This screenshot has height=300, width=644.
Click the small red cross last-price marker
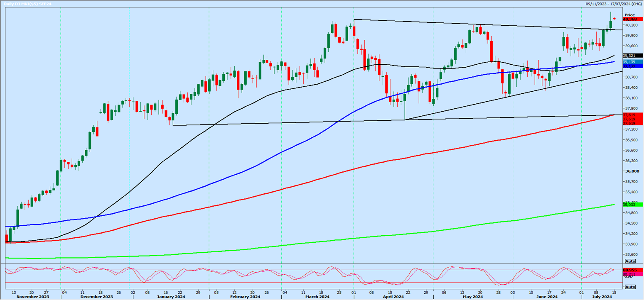(x=614, y=18)
